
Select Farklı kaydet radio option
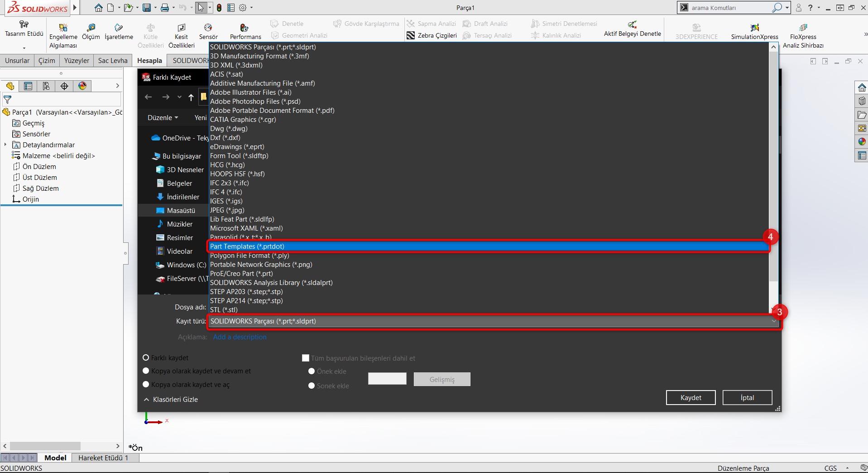click(x=146, y=358)
